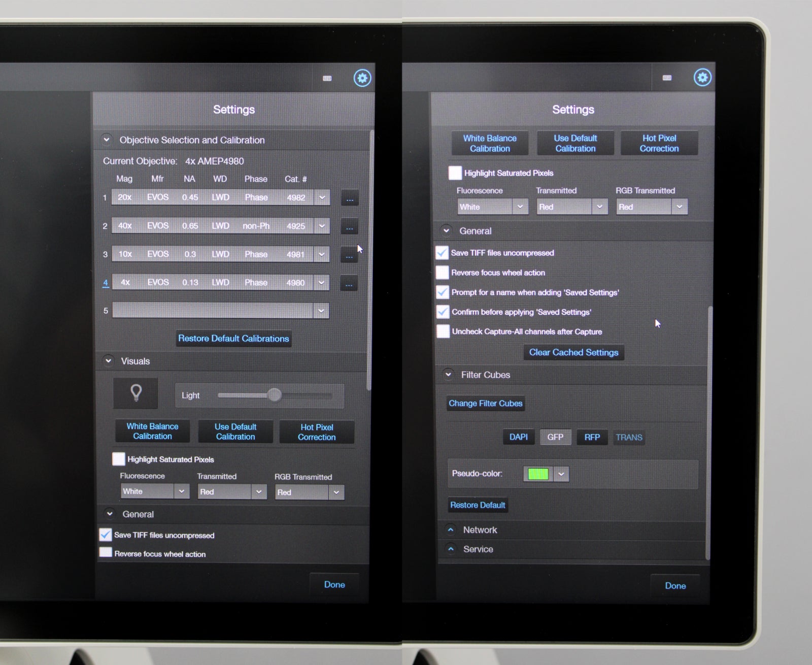812x665 pixels.
Task: Open the keyboard icon in right panel header
Action: tap(667, 78)
